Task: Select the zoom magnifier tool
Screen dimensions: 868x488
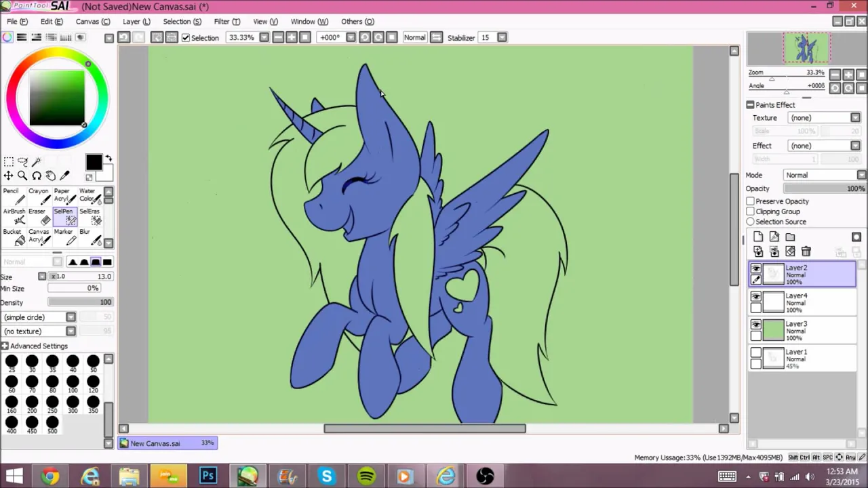Action: pyautogui.click(x=22, y=176)
